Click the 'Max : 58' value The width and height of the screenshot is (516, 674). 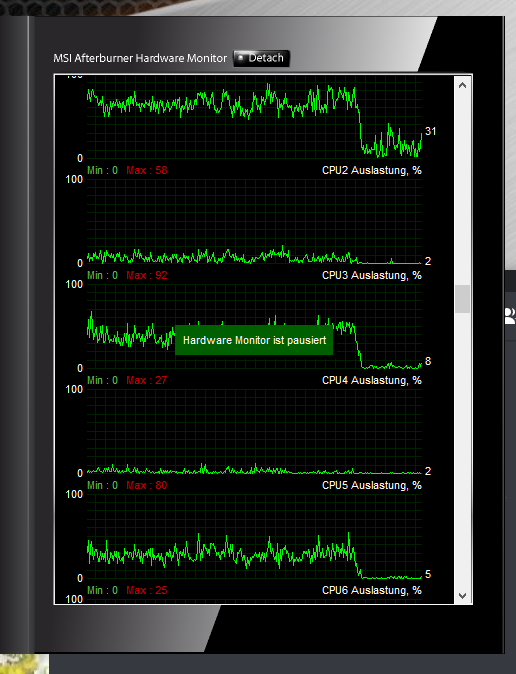pyautogui.click(x=147, y=170)
